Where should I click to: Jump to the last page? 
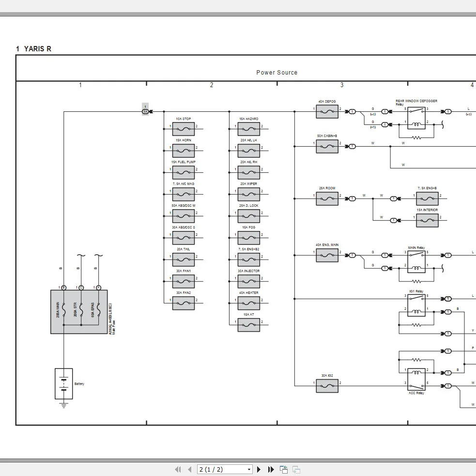click(x=271, y=469)
